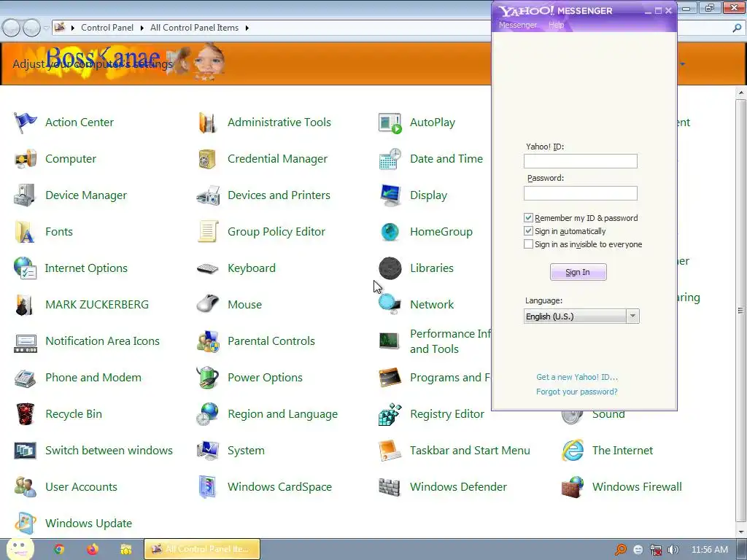747x560 pixels.
Task: Click the Windows Defender wall icon
Action: click(390, 487)
